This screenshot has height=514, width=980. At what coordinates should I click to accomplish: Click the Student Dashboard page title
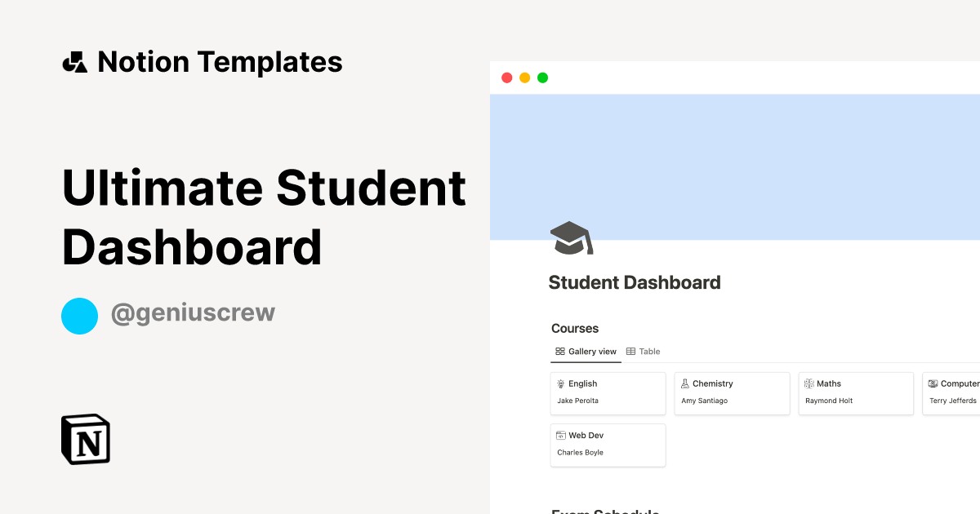click(635, 282)
